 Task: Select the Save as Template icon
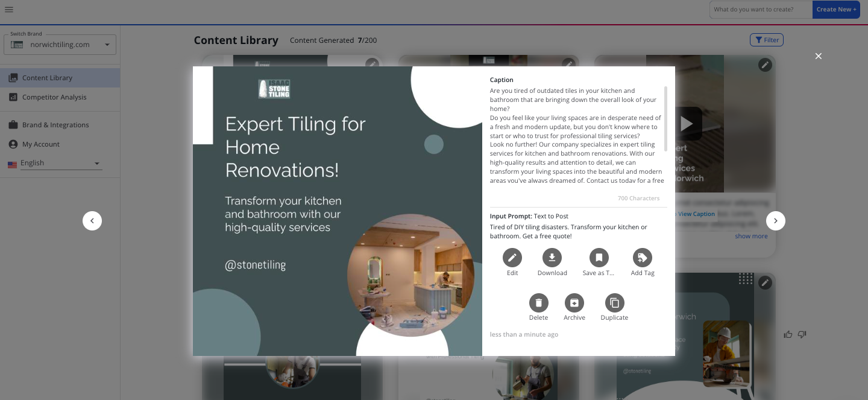click(x=598, y=258)
